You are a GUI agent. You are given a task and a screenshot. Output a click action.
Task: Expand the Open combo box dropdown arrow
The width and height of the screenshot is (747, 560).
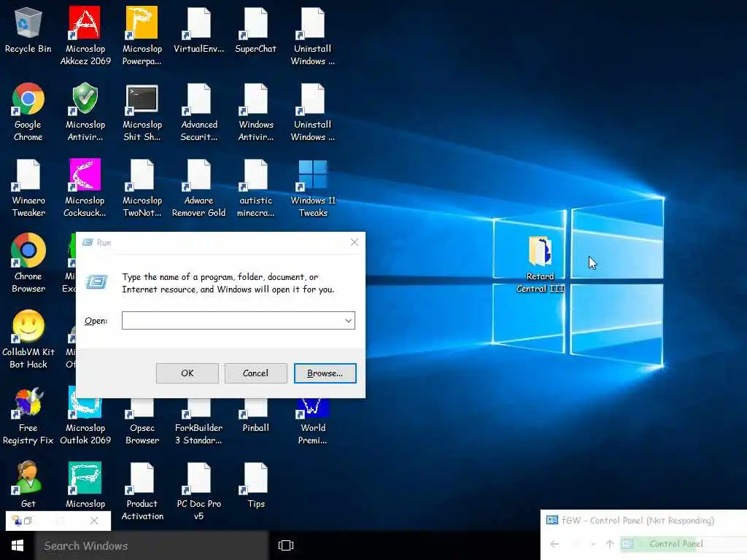[349, 321]
